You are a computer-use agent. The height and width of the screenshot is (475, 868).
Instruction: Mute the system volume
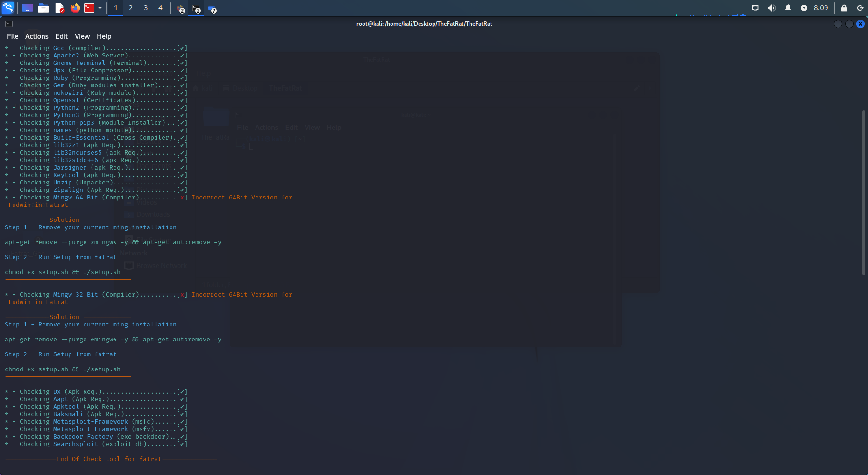[772, 8]
